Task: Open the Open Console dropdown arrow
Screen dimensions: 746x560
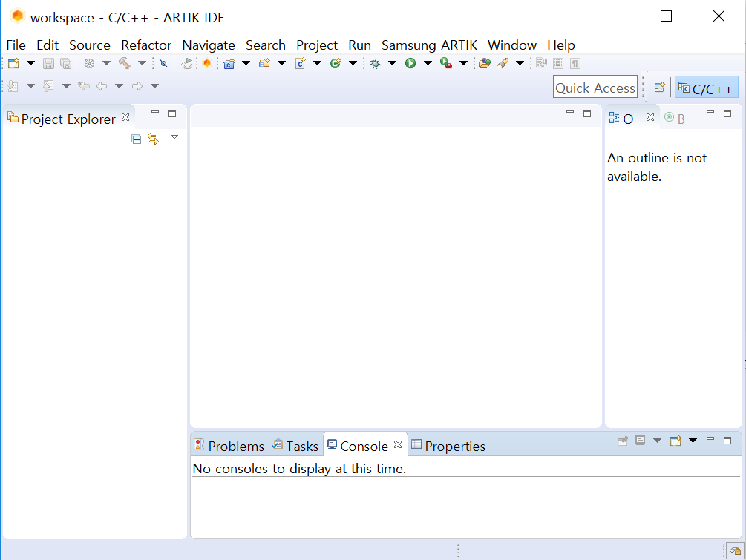Action: coord(693,441)
